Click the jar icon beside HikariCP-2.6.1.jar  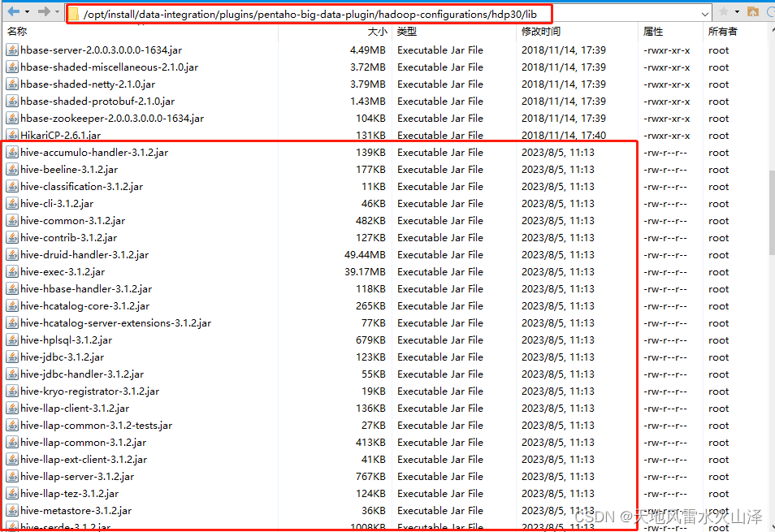click(11, 135)
